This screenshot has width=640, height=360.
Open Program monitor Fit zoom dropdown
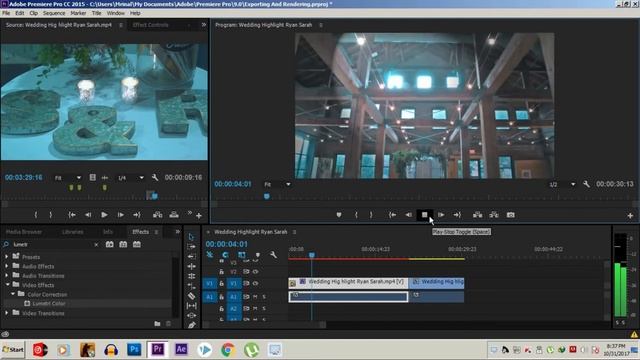pyautogui.click(x=277, y=184)
